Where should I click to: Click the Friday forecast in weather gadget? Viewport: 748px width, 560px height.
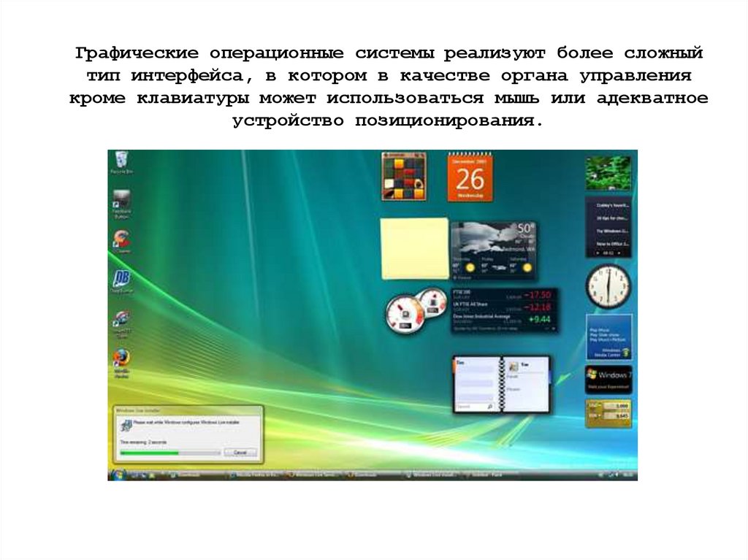[493, 265]
